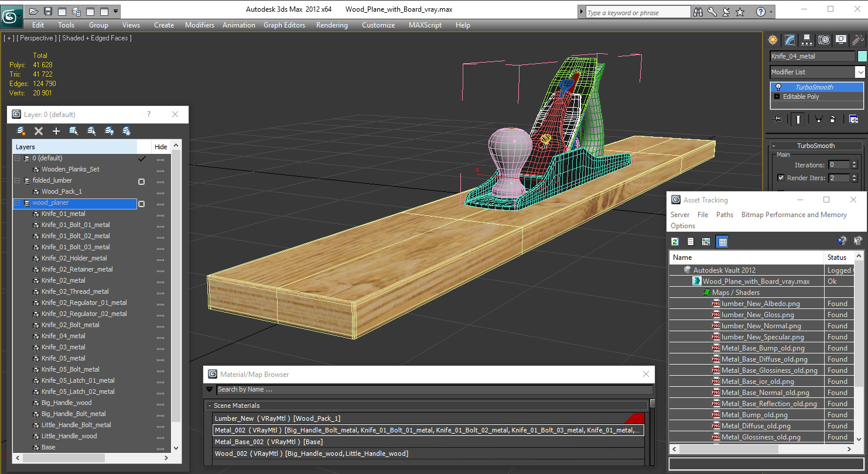
Task: Click the object name field Knife_04_metal
Action: click(812, 56)
